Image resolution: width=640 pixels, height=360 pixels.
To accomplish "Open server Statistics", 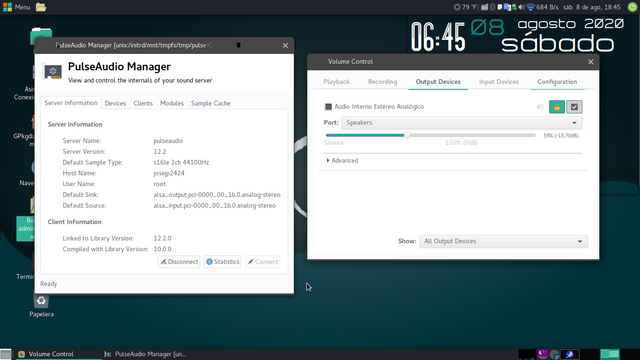I will tap(222, 262).
